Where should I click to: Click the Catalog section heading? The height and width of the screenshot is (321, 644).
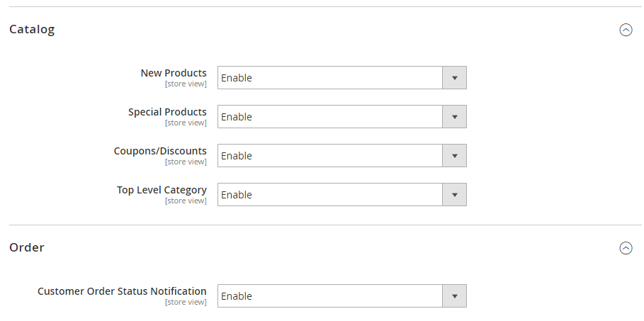(32, 30)
